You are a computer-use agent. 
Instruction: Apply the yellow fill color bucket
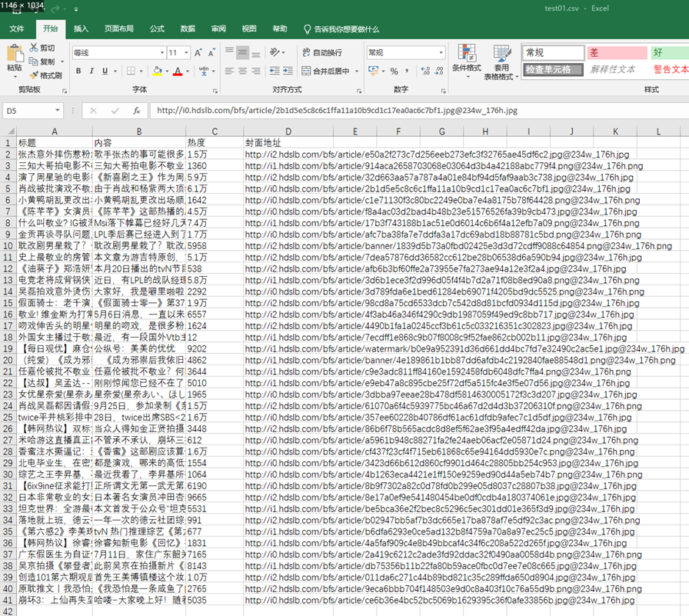[x=158, y=71]
